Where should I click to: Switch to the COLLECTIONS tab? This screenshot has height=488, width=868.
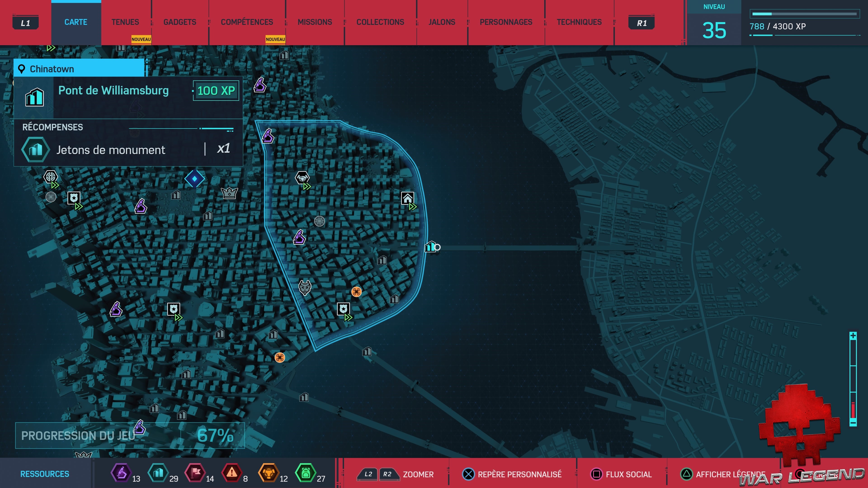[x=380, y=22]
